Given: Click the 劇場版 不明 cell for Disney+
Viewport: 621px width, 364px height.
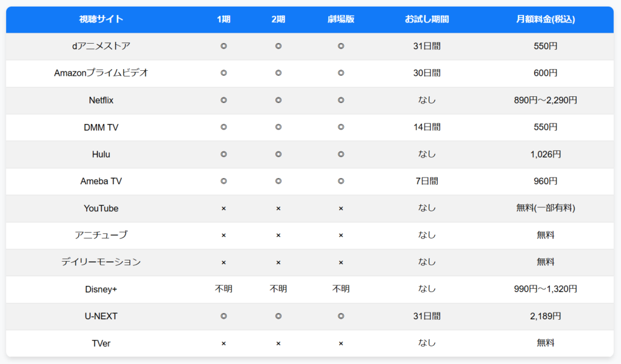Looking at the screenshot, I should [341, 289].
